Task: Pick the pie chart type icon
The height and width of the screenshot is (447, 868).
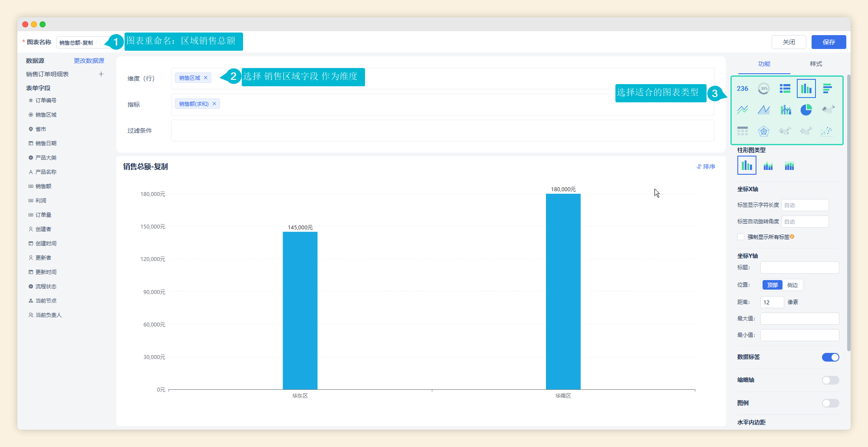Action: pos(806,110)
